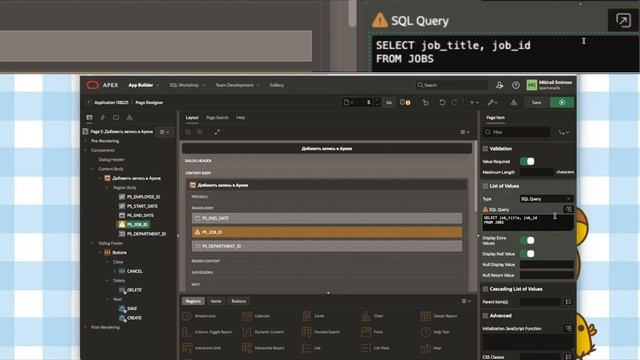Expand the Post-Rendering tree node
This screenshot has height=360, width=640.
pyautogui.click(x=86, y=327)
